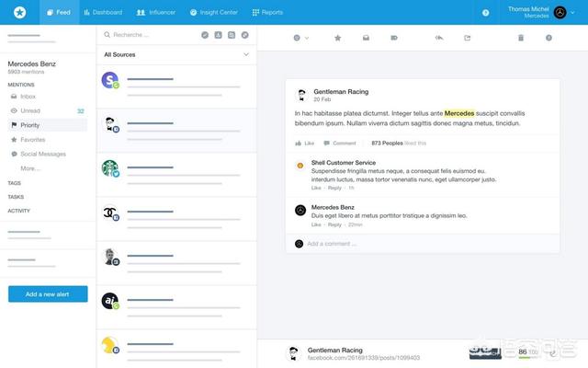Click the first round filter icon beside search
The height and width of the screenshot is (368, 588).
pos(205,35)
